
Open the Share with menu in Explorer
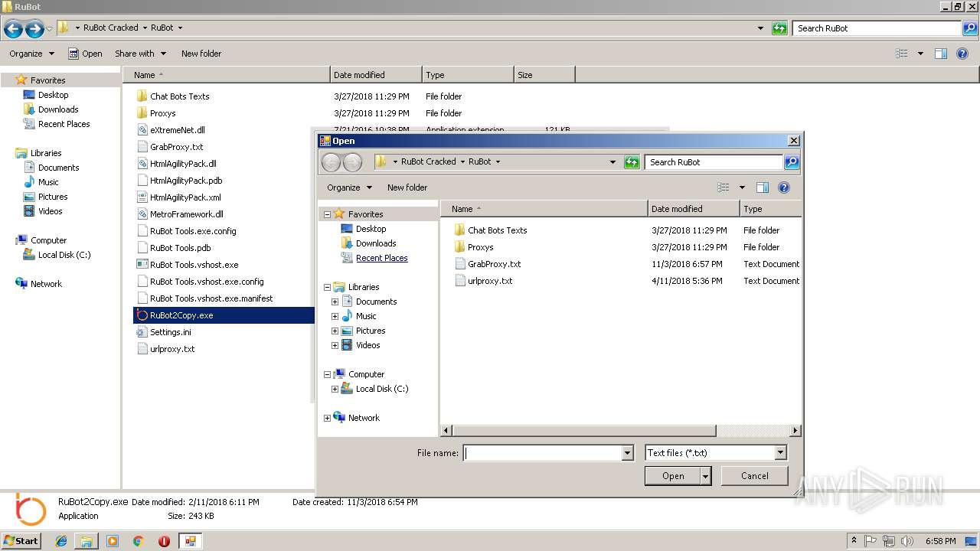(x=141, y=54)
